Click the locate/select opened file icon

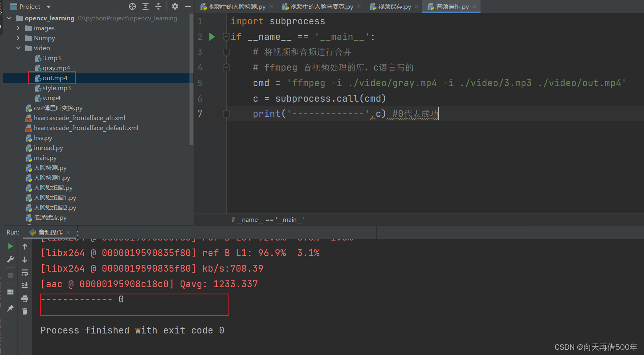point(132,6)
